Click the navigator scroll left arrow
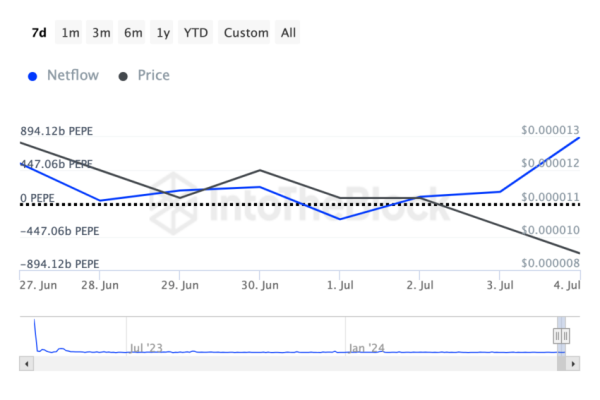Viewport: 600px width, 400px height. (x=25, y=364)
